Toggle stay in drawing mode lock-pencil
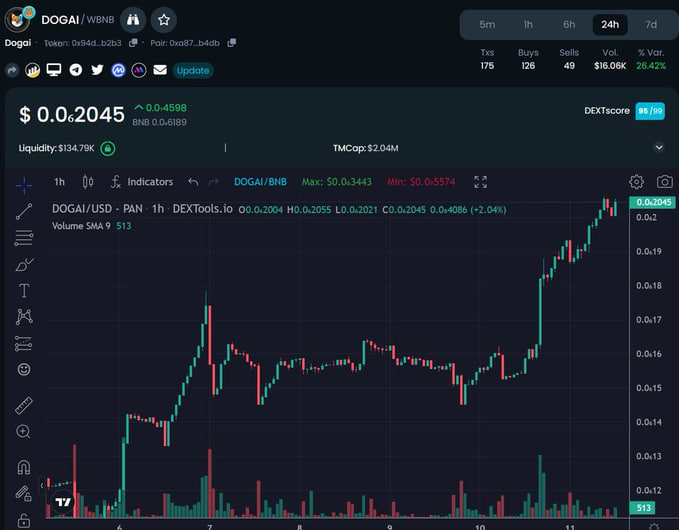This screenshot has height=530, width=679. 24,494
